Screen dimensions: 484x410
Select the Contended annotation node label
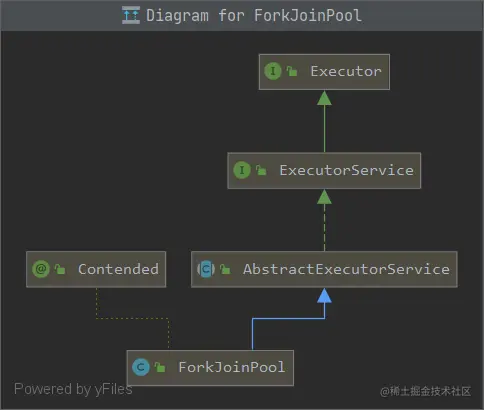[118, 269]
